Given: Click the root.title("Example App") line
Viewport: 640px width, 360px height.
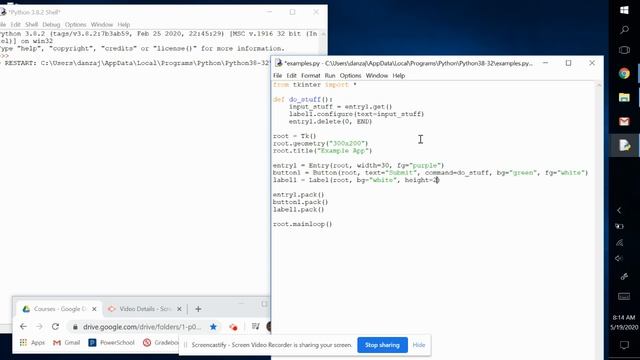Looking at the screenshot, I should point(322,151).
